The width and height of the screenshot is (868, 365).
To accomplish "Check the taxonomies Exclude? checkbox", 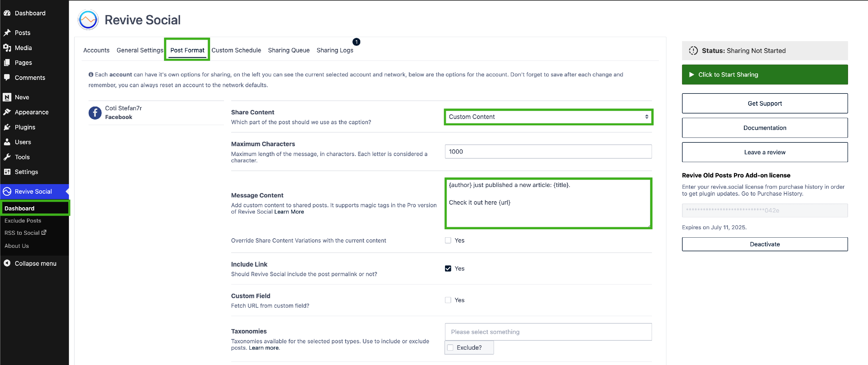I will (x=450, y=347).
